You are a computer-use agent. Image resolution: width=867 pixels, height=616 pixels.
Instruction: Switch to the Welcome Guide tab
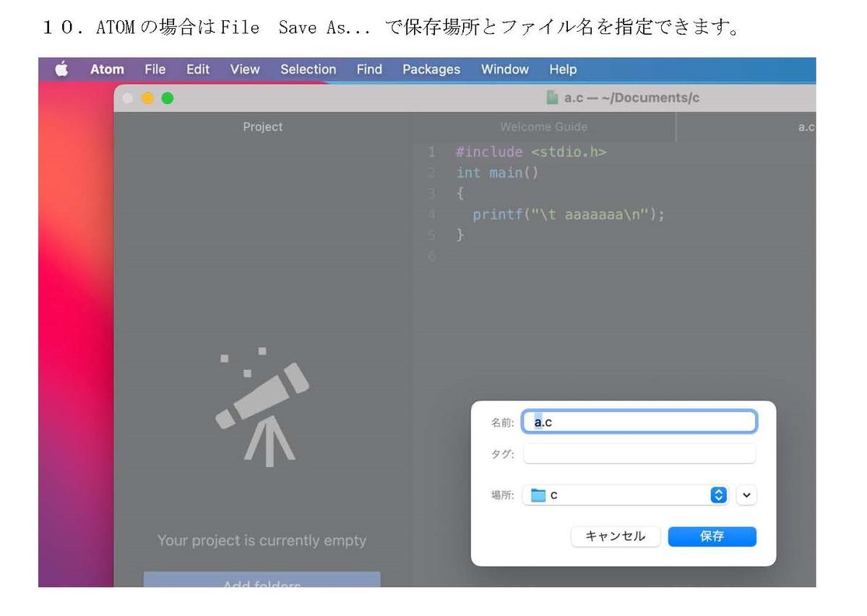click(543, 127)
